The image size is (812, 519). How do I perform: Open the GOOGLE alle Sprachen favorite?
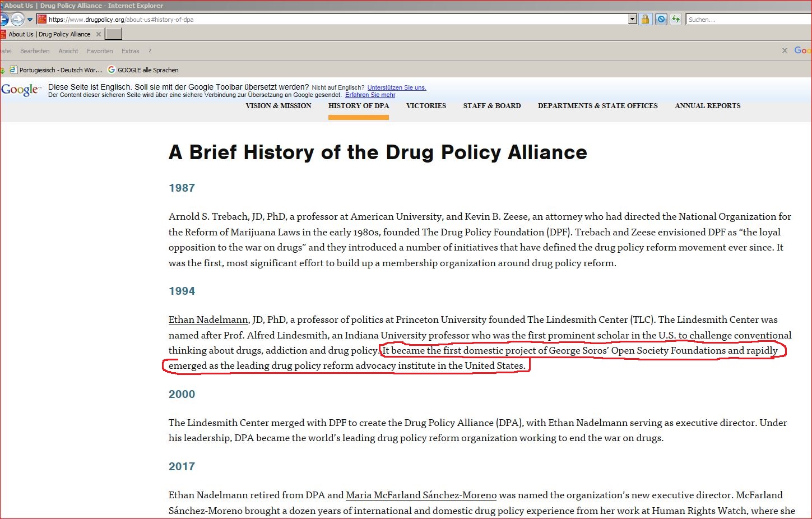tap(148, 70)
